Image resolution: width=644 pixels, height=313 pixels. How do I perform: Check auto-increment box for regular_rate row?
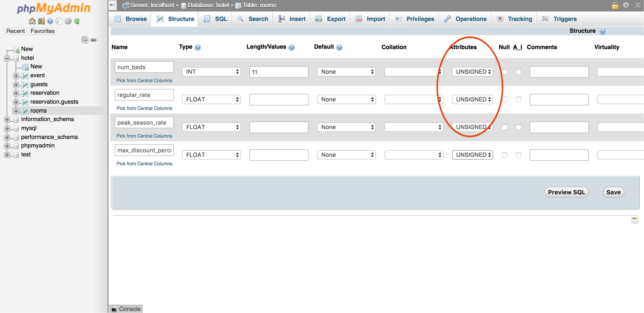(519, 100)
